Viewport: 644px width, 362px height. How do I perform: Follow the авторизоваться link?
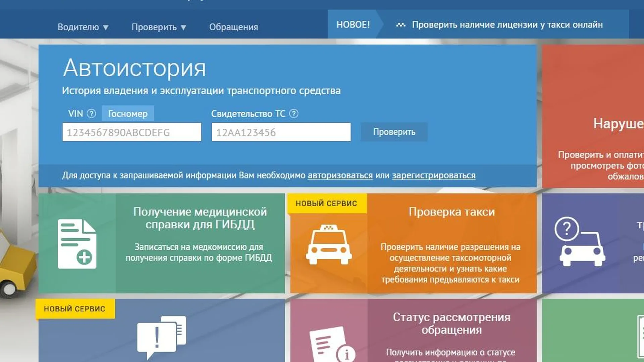[340, 175]
